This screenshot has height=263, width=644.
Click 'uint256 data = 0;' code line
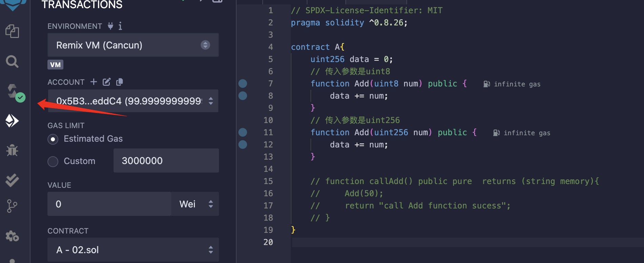(x=351, y=59)
